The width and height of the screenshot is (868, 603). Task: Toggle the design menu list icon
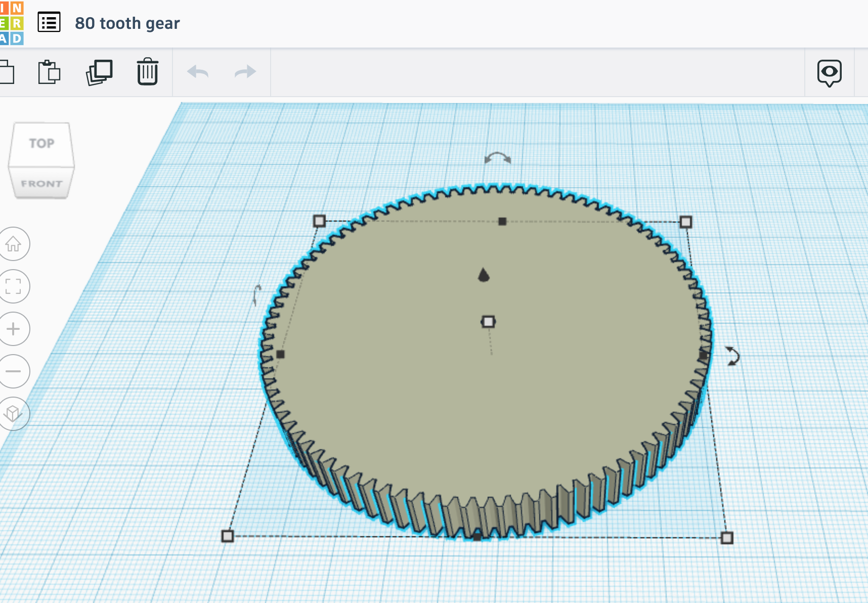pyautogui.click(x=49, y=23)
